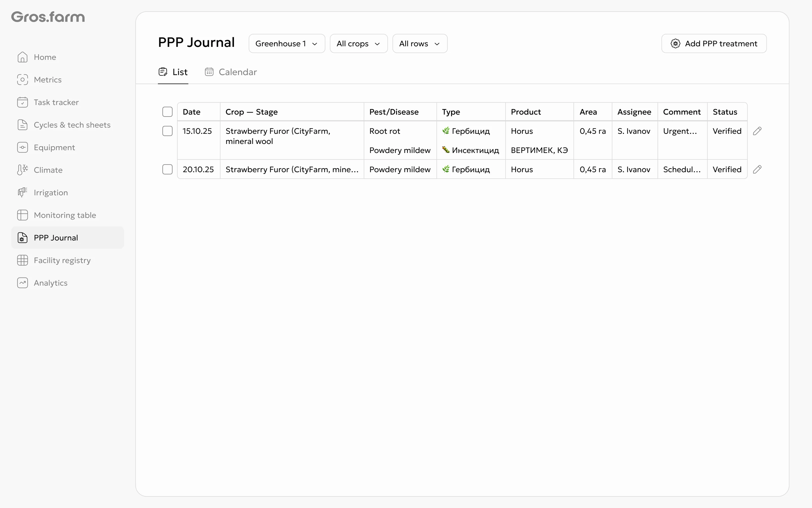Click the Home house icon in sidebar
The width and height of the screenshot is (812, 508).
(23, 57)
